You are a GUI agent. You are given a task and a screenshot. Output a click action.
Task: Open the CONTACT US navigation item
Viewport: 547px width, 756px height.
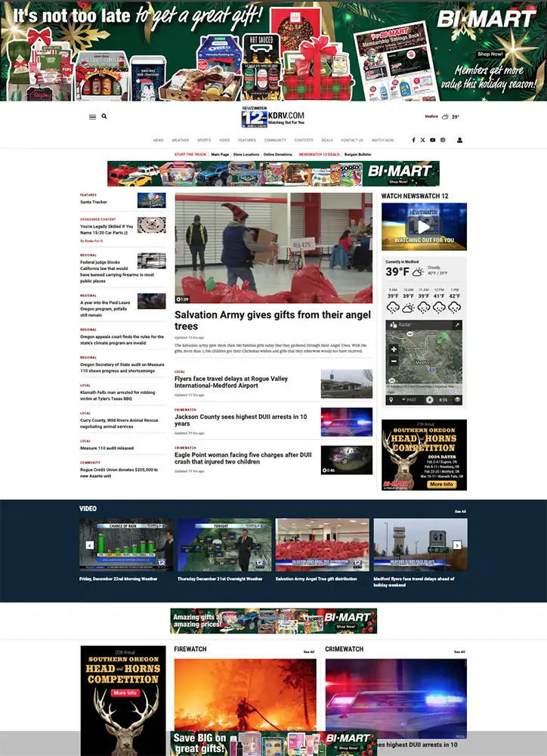click(352, 141)
